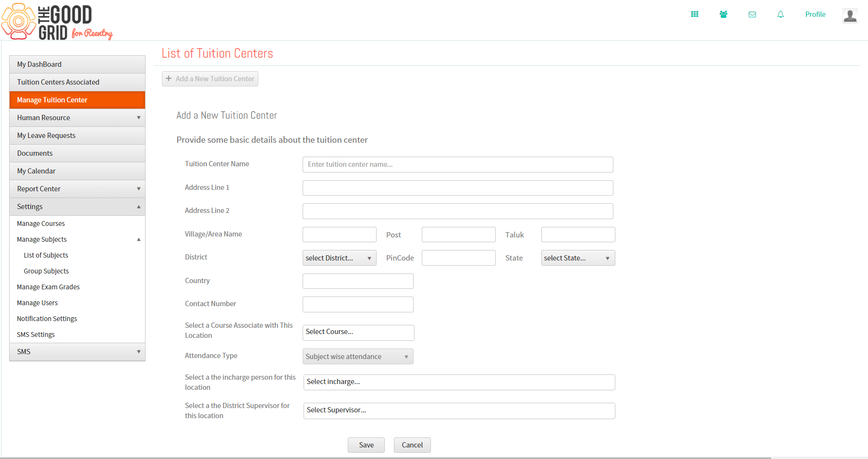The width and height of the screenshot is (868, 459).
Task: Open the Profile link
Action: tap(815, 14)
